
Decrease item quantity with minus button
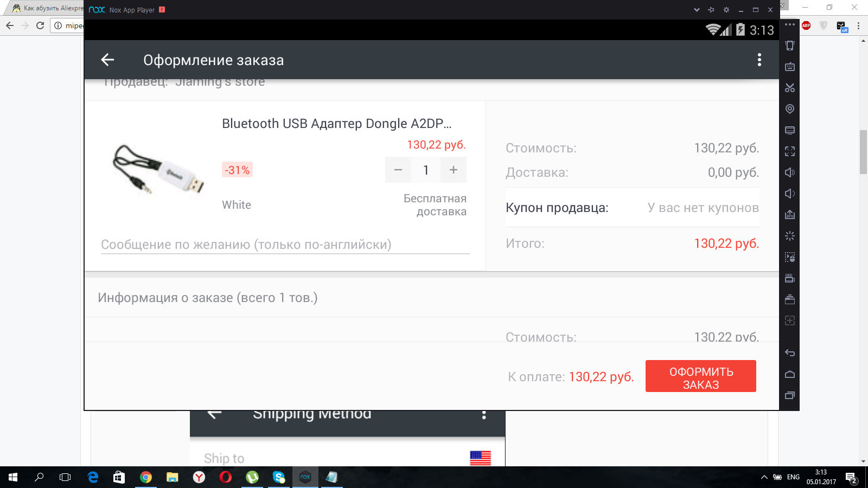coord(398,170)
